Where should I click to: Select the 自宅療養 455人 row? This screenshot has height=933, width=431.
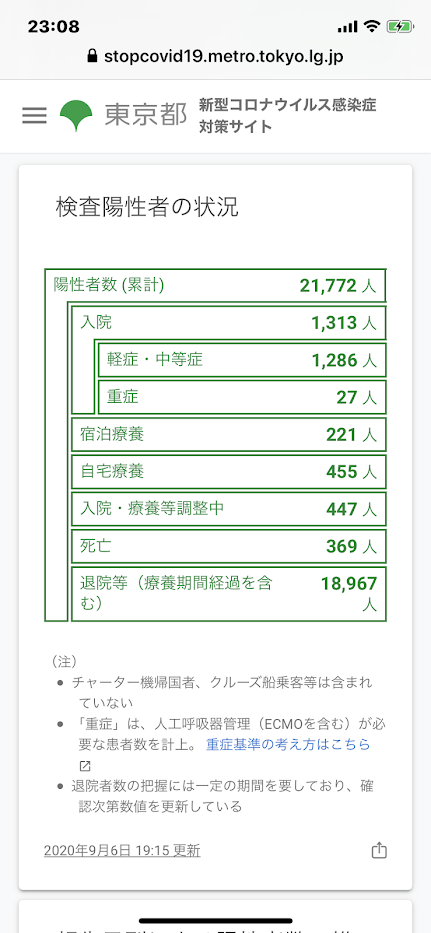(x=229, y=472)
